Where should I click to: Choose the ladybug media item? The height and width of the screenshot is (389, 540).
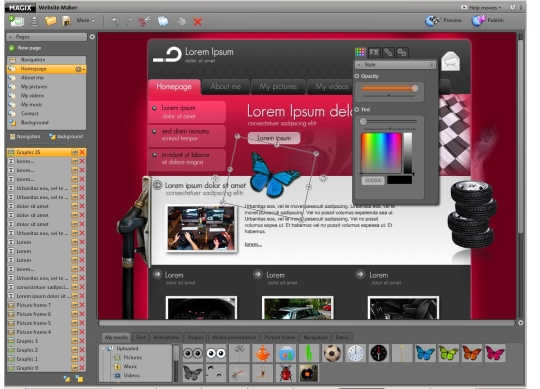(286, 373)
